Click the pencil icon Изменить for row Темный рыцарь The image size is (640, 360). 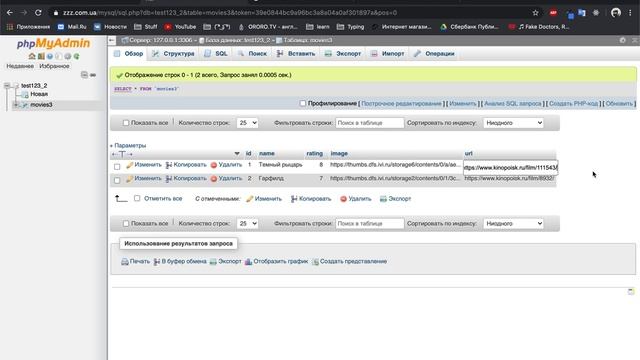click(x=129, y=165)
